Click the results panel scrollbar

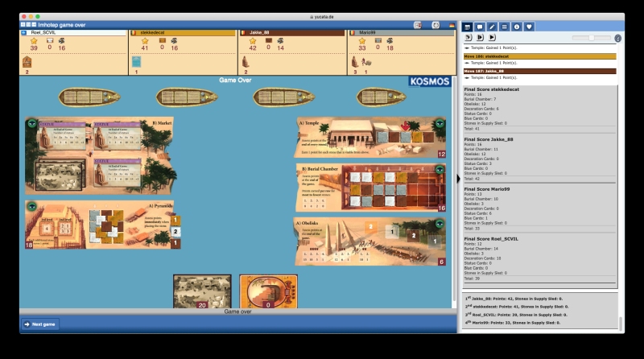[621, 324]
